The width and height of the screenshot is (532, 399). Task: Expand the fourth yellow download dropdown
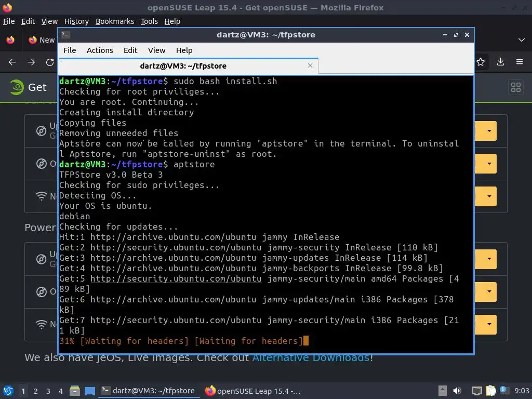coord(489,259)
